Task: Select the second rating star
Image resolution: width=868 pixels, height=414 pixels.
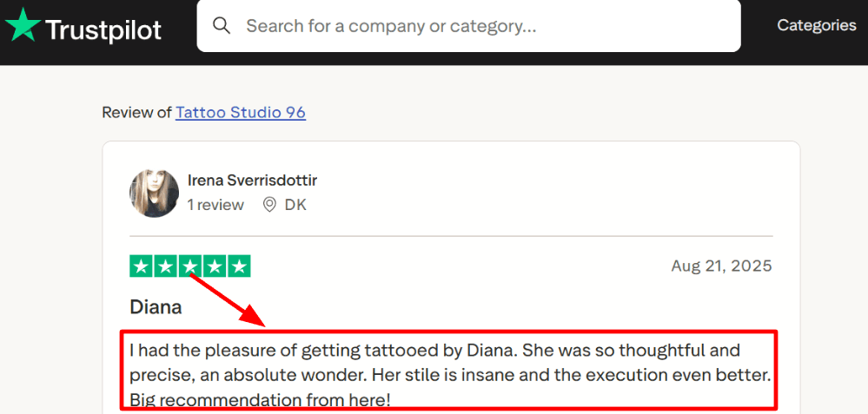Action: tap(166, 266)
